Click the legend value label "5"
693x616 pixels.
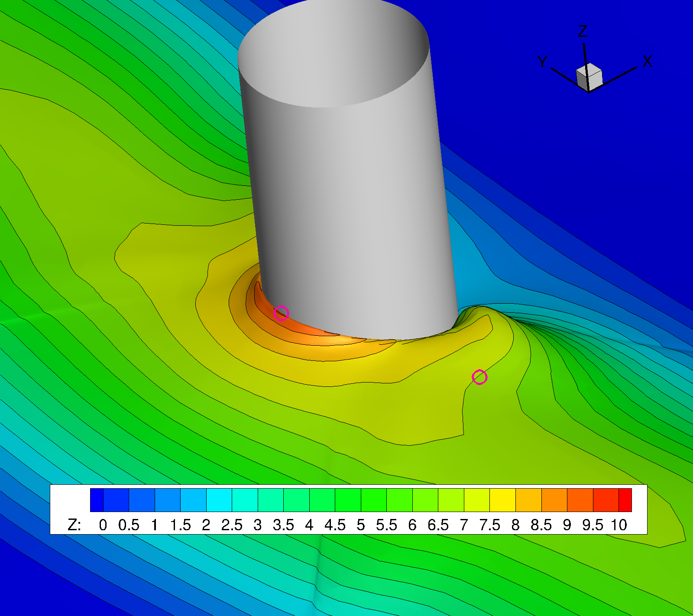(360, 525)
